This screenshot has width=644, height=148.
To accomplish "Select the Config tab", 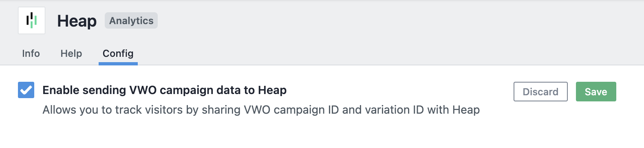I will 118,54.
